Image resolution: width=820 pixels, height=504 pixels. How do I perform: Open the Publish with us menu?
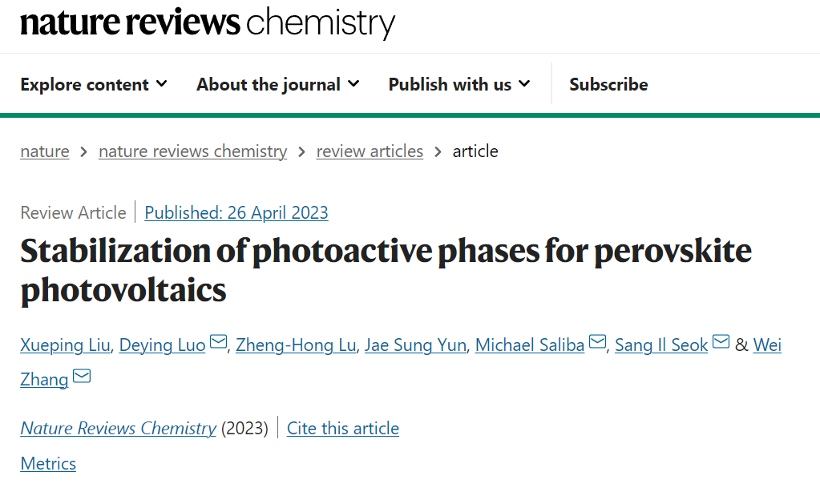(459, 84)
